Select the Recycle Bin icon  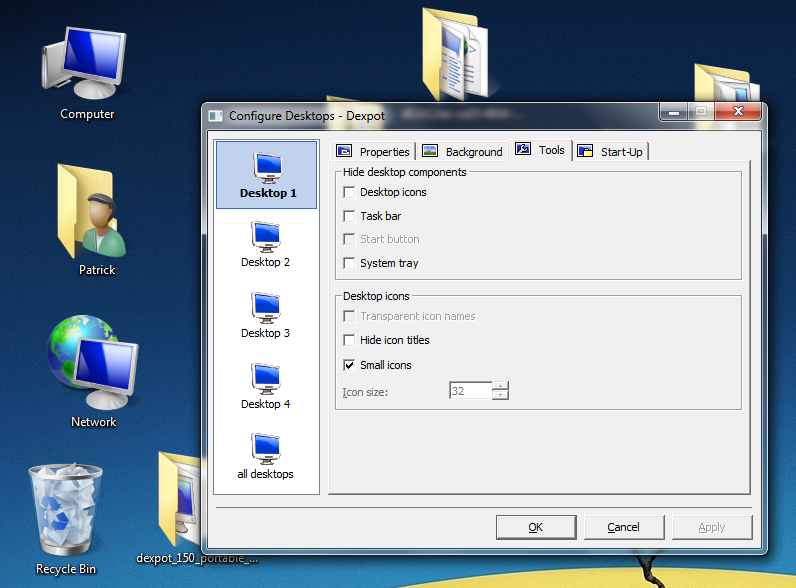pos(65,509)
